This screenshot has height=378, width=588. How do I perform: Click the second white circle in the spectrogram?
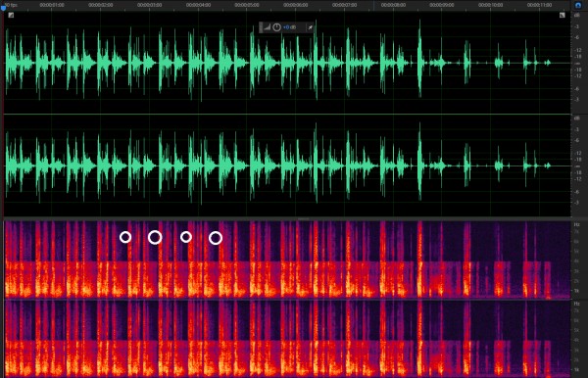tap(155, 237)
